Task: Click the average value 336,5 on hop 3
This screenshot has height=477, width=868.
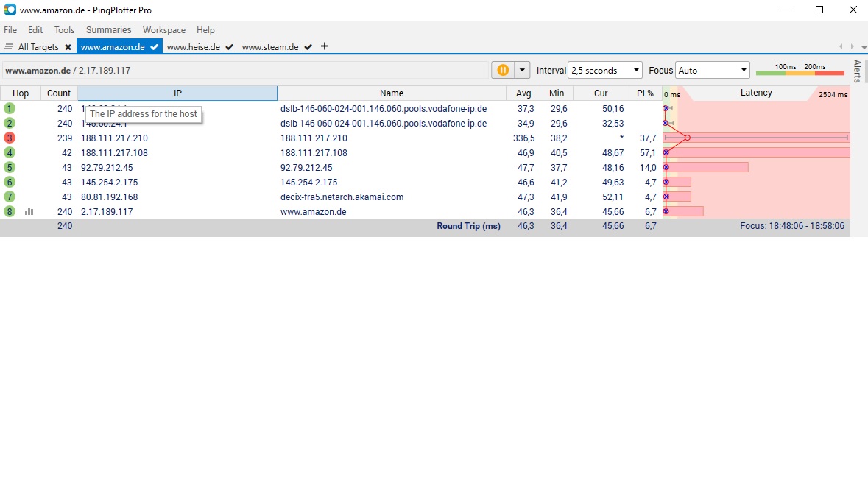Action: (523, 138)
